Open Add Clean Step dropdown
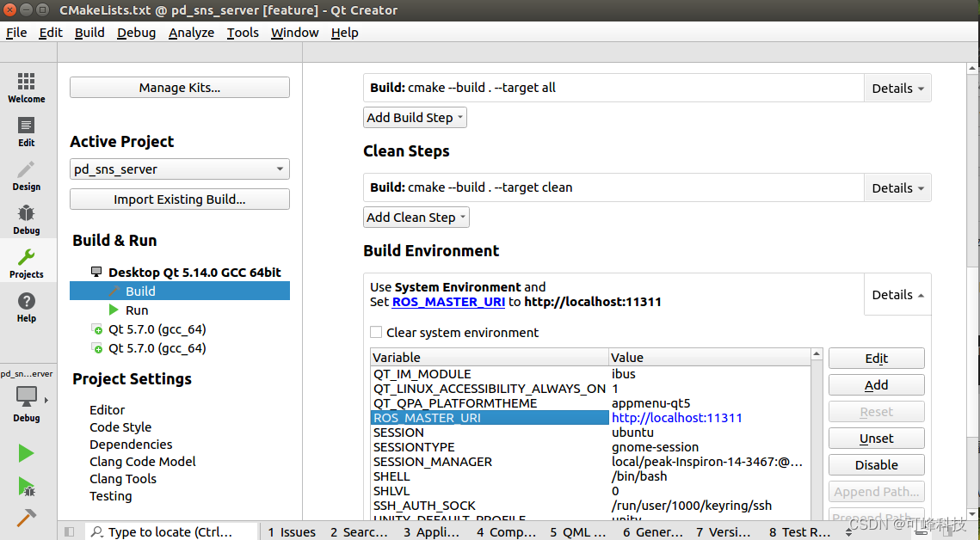Viewport: 980px width, 540px height. [x=416, y=218]
